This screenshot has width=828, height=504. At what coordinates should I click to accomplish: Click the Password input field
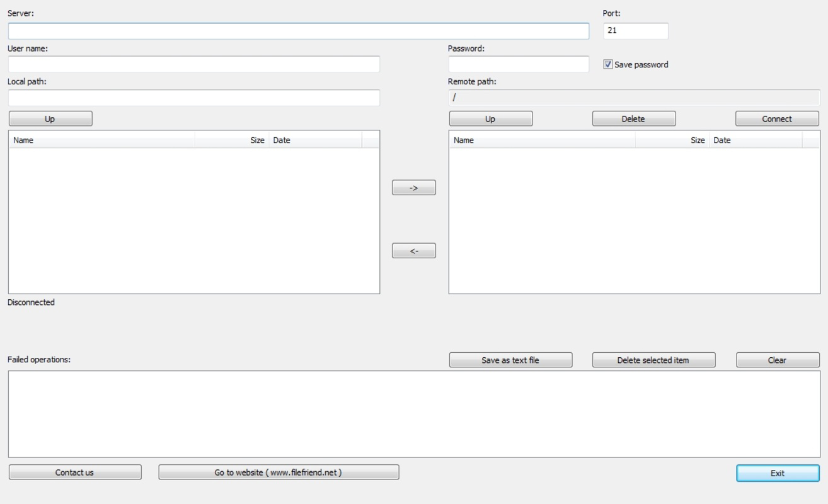click(x=519, y=64)
